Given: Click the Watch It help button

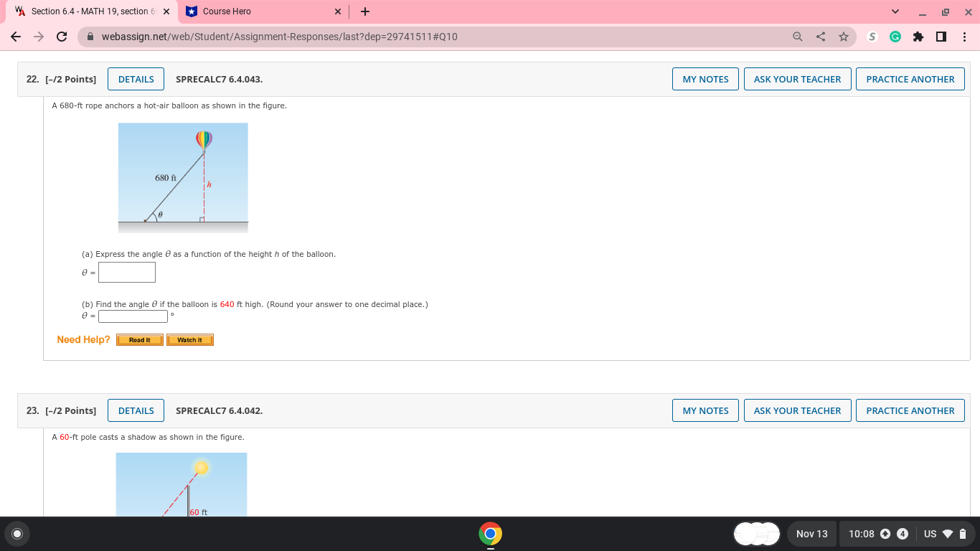Looking at the screenshot, I should [x=189, y=339].
